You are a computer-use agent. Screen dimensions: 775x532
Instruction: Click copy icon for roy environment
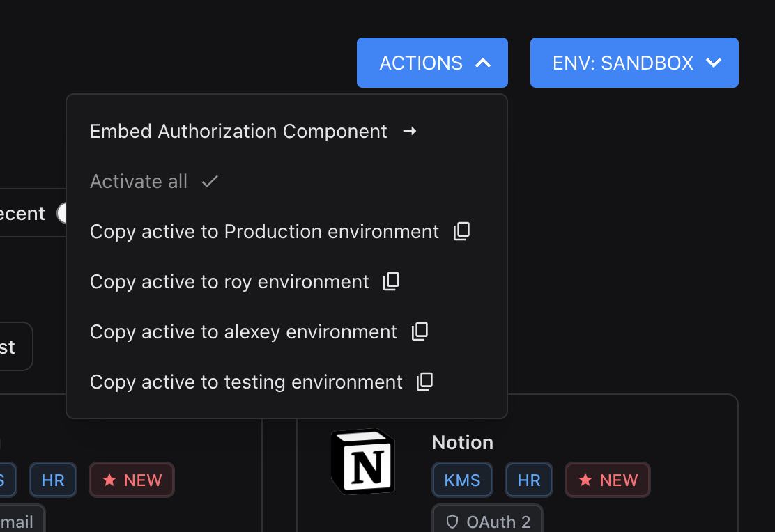(392, 282)
